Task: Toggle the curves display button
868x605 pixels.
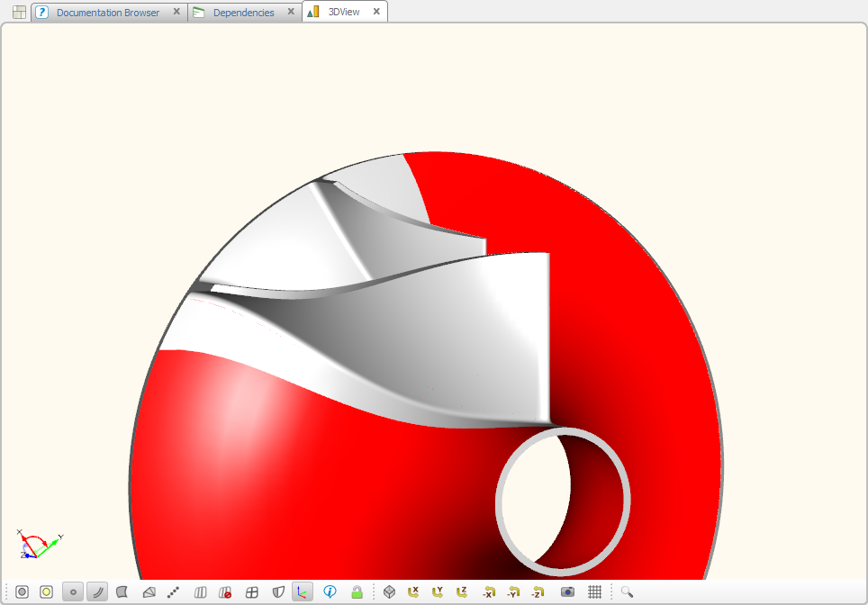Action: [x=97, y=591]
